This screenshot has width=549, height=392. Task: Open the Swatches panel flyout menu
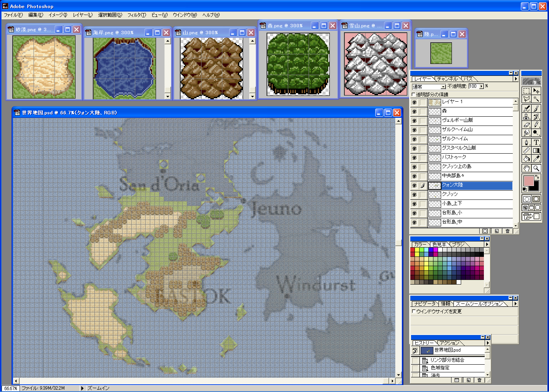[487, 244]
